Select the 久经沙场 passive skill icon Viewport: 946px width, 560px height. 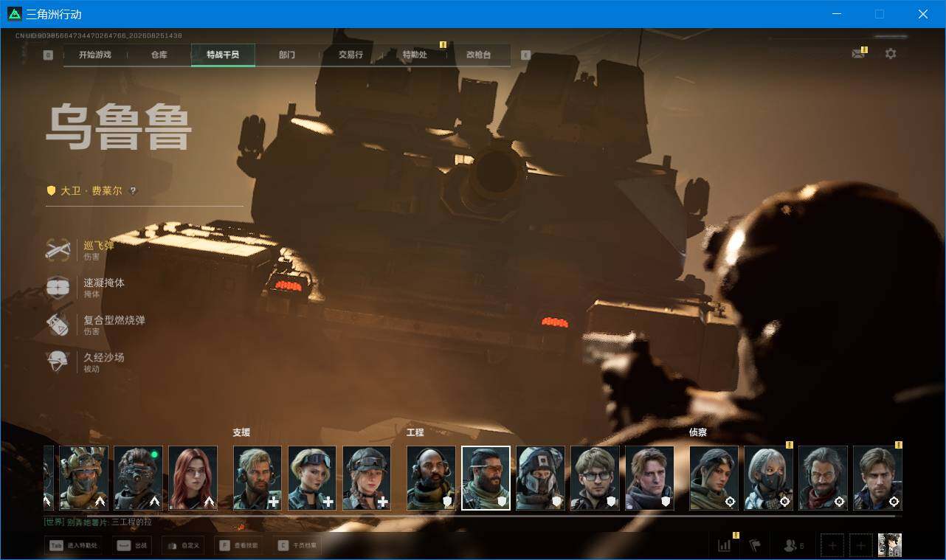[58, 362]
